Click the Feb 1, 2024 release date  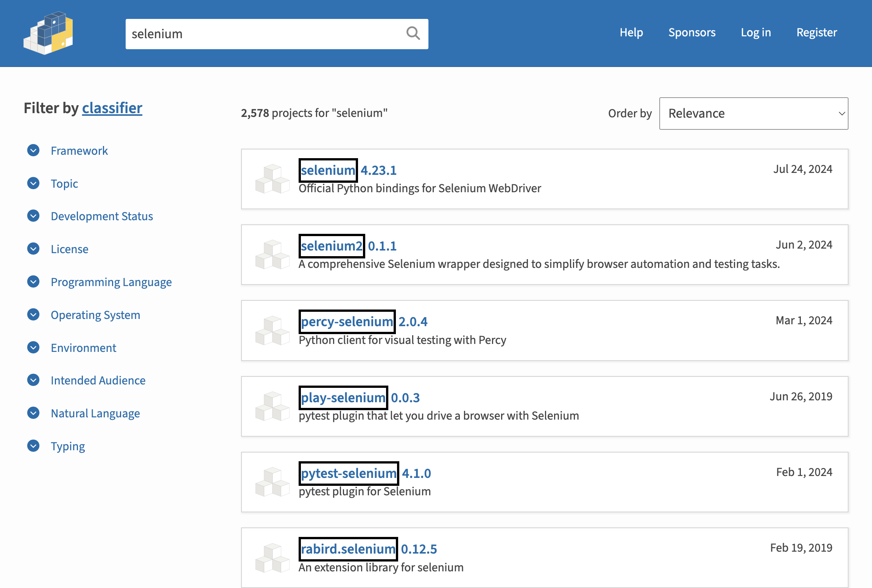(804, 472)
